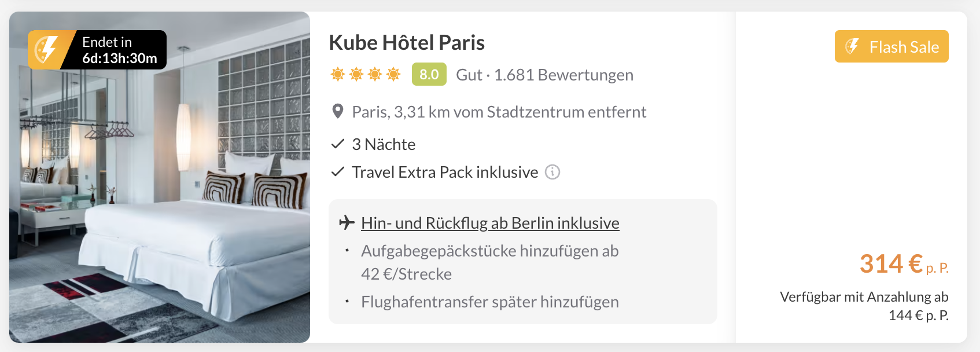The image size is (980, 352).
Task: Click the Travel Extra Pack info icon
Action: (552, 172)
